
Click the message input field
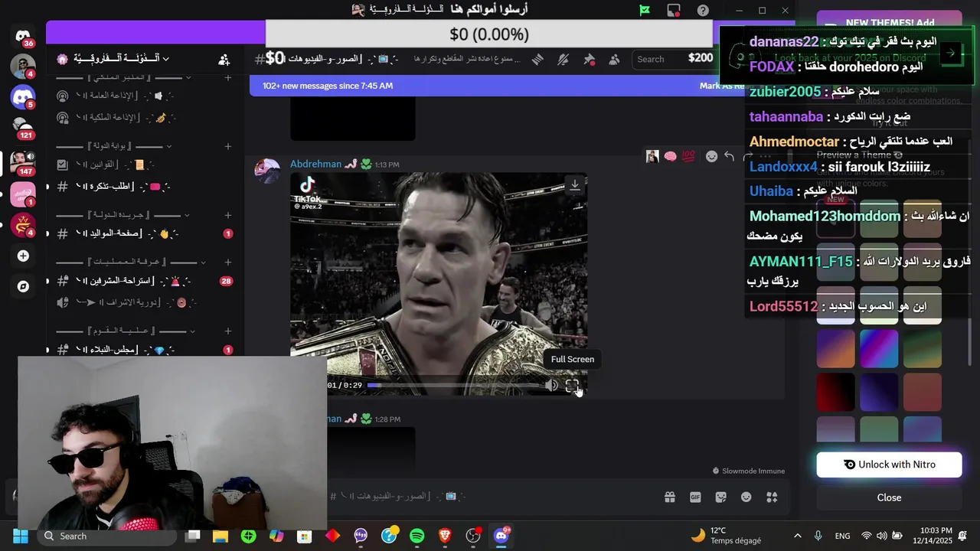point(490,497)
